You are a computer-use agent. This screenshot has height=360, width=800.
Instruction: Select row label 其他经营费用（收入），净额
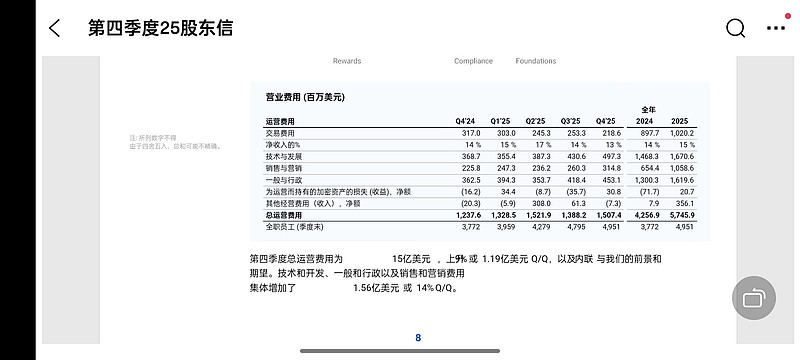click(313, 203)
